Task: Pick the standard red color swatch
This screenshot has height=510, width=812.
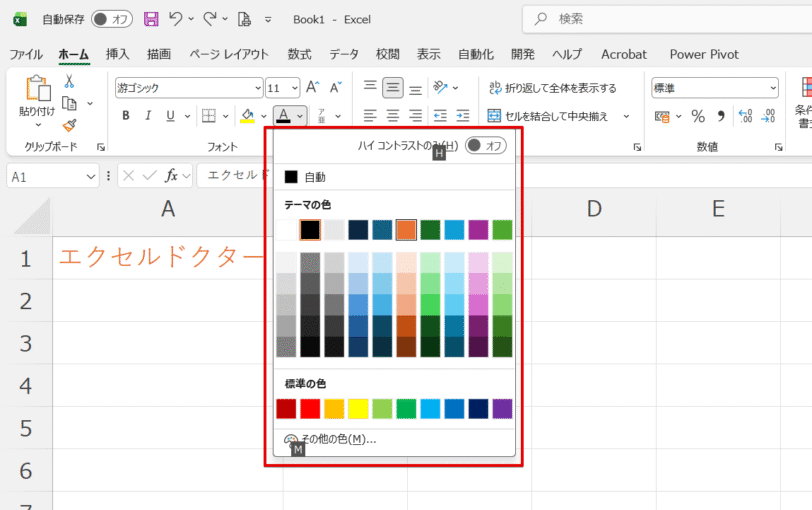Action: click(310, 409)
